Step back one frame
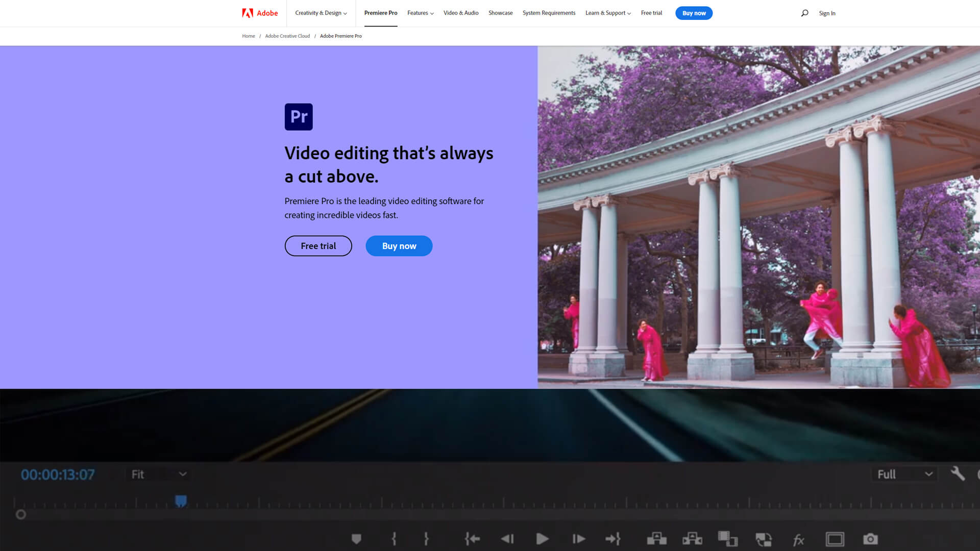Screen dimensions: 980x551 click(x=507, y=539)
